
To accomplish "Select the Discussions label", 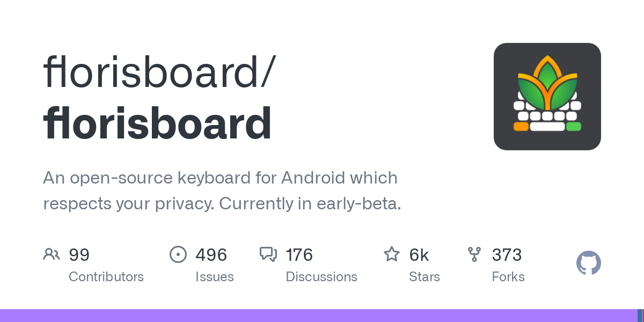I will click(x=321, y=277).
